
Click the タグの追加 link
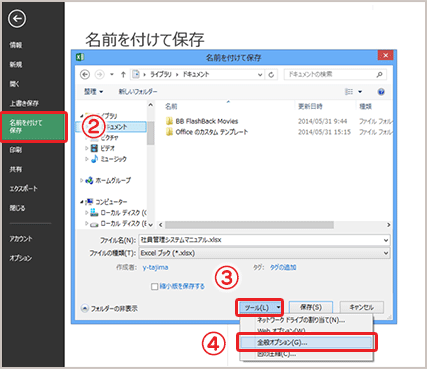point(283,267)
